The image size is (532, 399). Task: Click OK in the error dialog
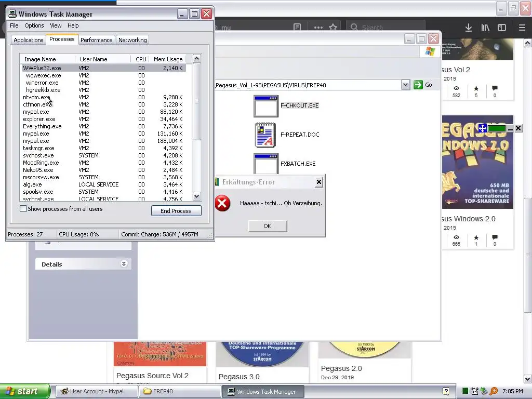click(268, 226)
